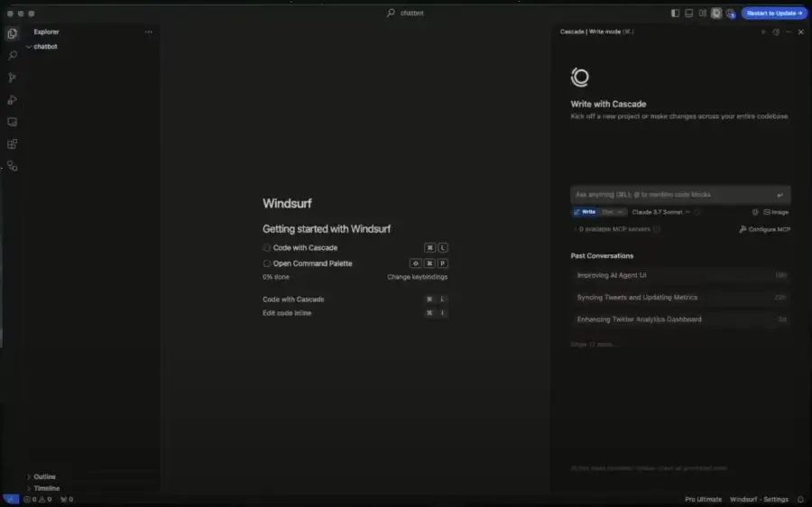Image resolution: width=812 pixels, height=507 pixels.
Task: Click the icon left of Image button
Action: 755,212
